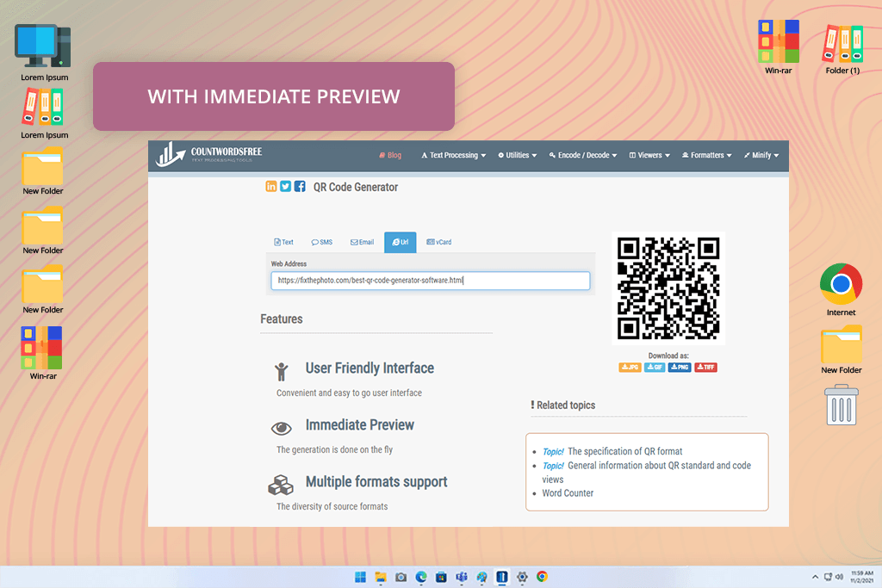Click the Immediate Preview eye icon

pos(282,429)
